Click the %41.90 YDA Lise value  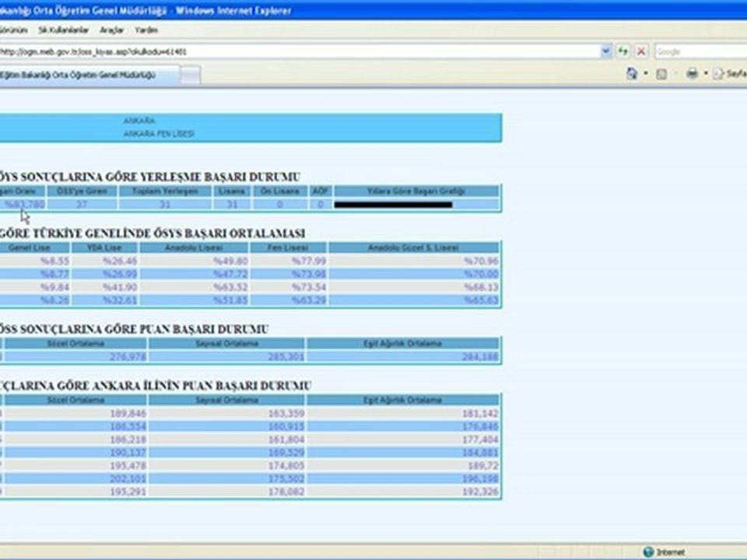click(x=120, y=287)
